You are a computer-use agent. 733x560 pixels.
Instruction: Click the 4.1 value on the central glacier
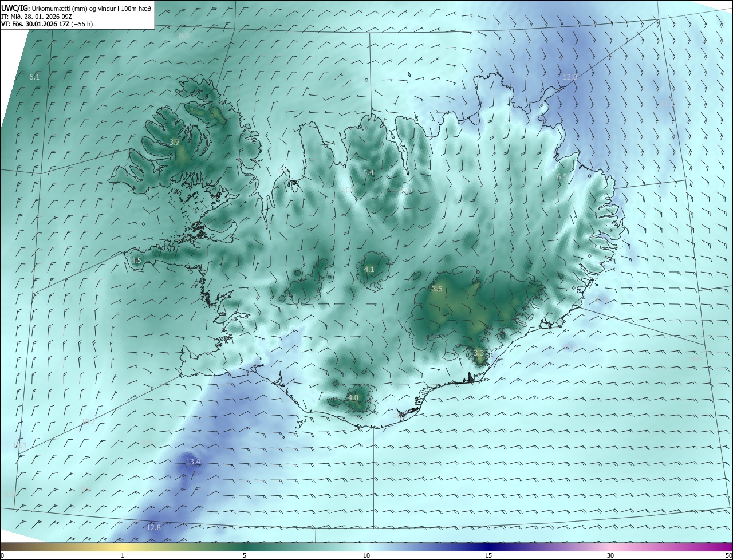coord(369,269)
